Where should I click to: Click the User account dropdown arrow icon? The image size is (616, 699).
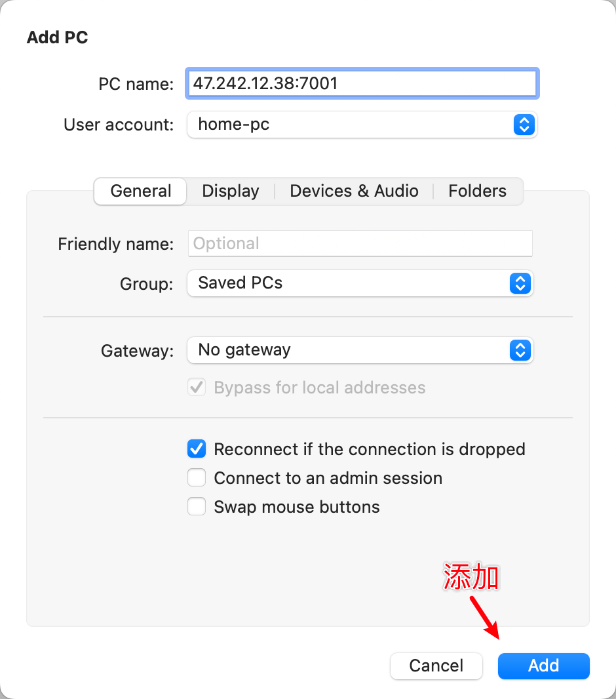click(x=523, y=125)
